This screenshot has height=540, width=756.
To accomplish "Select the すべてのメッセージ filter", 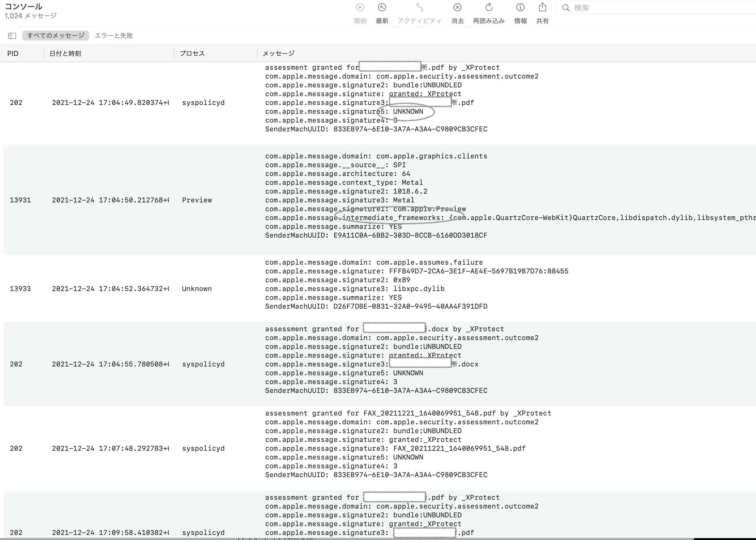I will click(56, 36).
